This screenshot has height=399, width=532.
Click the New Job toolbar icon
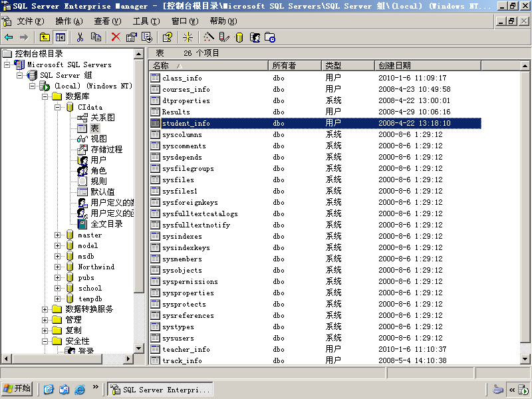270,37
